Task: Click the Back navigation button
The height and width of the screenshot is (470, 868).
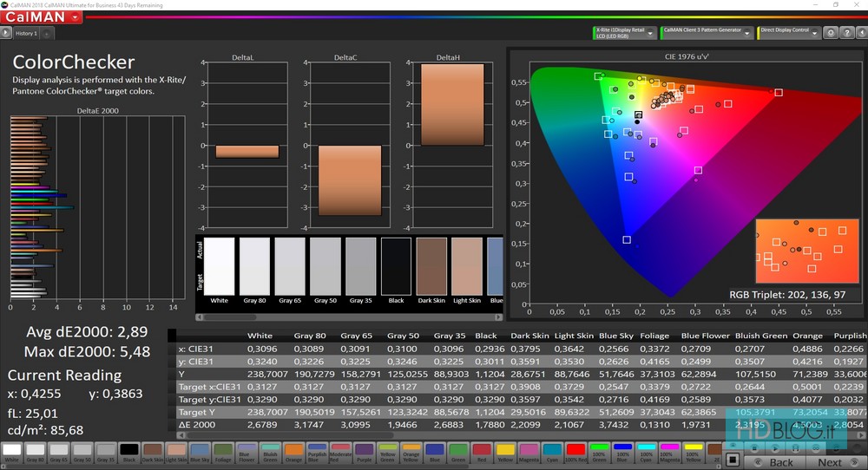Action: point(774,462)
